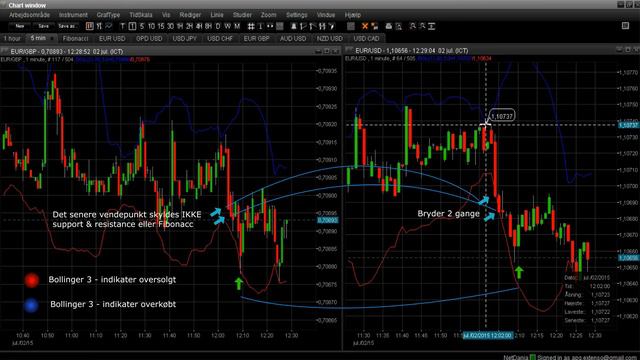Open the Tidsskala menu
Image resolution: width=640 pixels, height=360 pixels.
(141, 15)
